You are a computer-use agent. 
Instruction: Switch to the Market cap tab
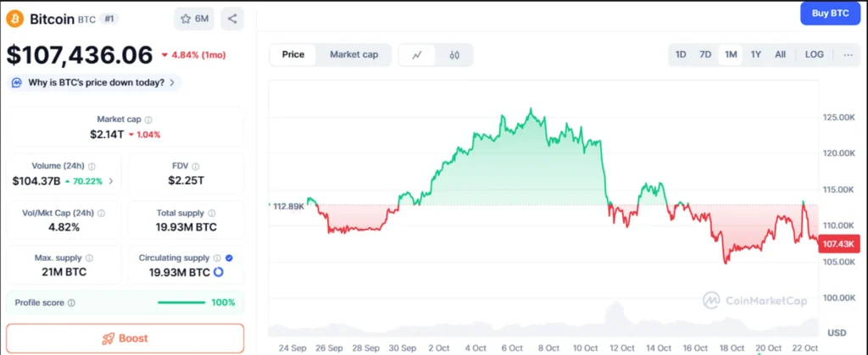coord(353,55)
